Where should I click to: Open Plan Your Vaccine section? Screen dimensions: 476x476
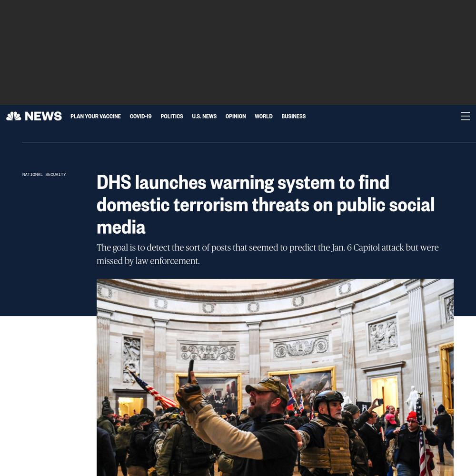click(x=96, y=116)
